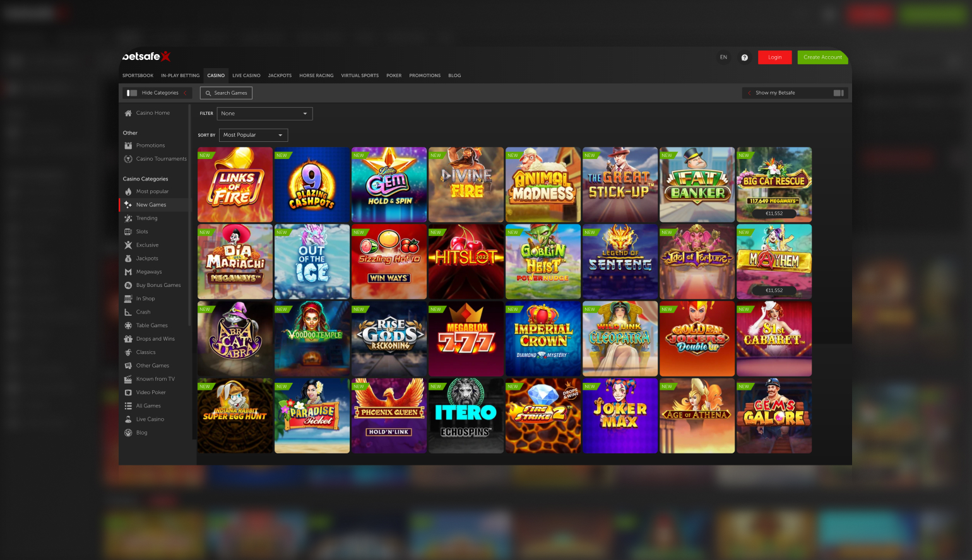This screenshot has height=560, width=972.
Task: Click the Other Games category icon
Action: click(128, 366)
